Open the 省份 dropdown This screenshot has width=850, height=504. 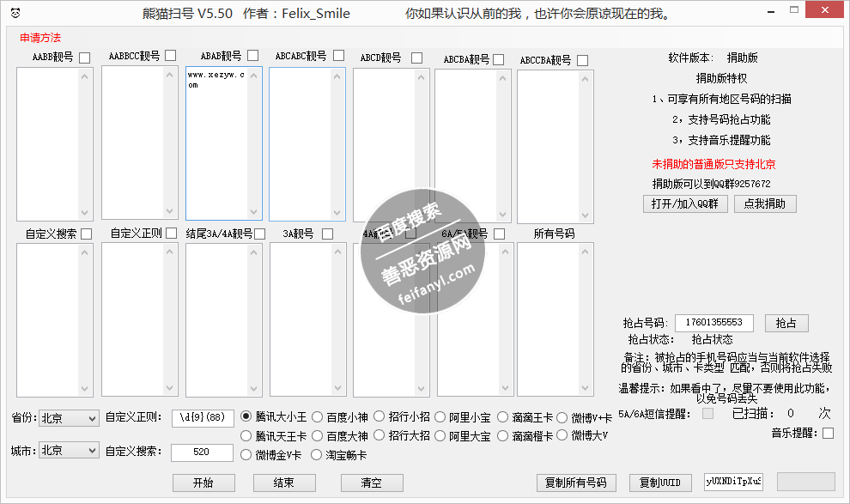pos(69,418)
